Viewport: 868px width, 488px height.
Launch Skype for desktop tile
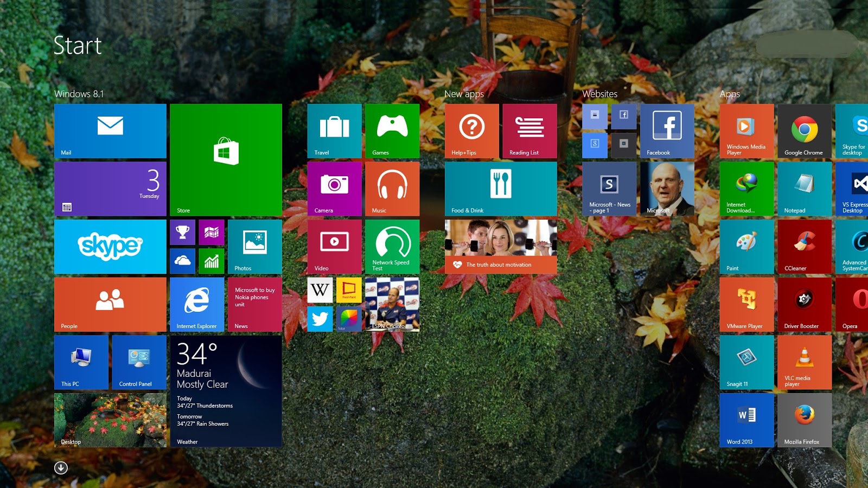point(852,131)
